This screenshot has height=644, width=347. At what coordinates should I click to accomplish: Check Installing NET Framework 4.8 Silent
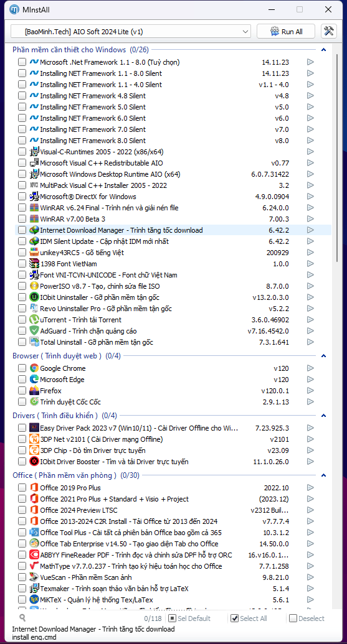22,96
